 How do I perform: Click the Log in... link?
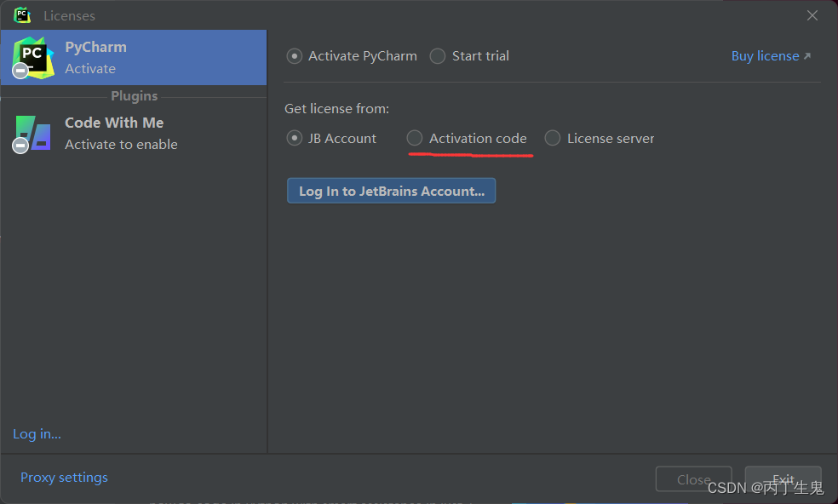point(37,434)
